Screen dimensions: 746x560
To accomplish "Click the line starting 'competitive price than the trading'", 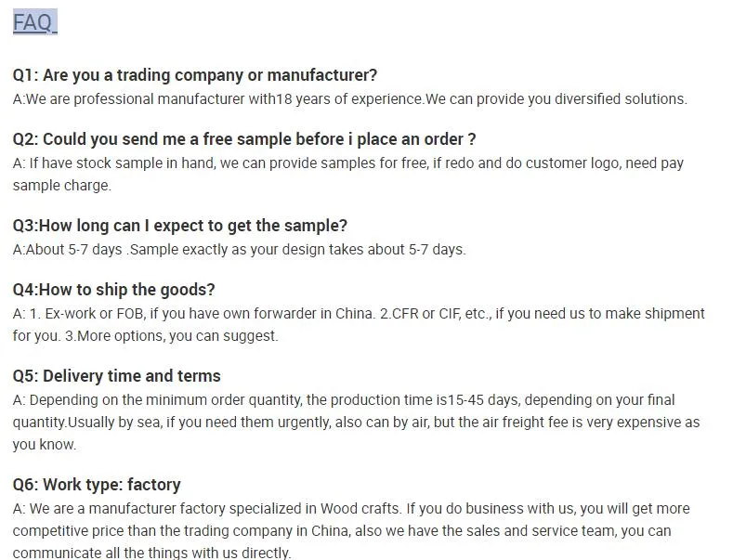I will click(x=342, y=531).
